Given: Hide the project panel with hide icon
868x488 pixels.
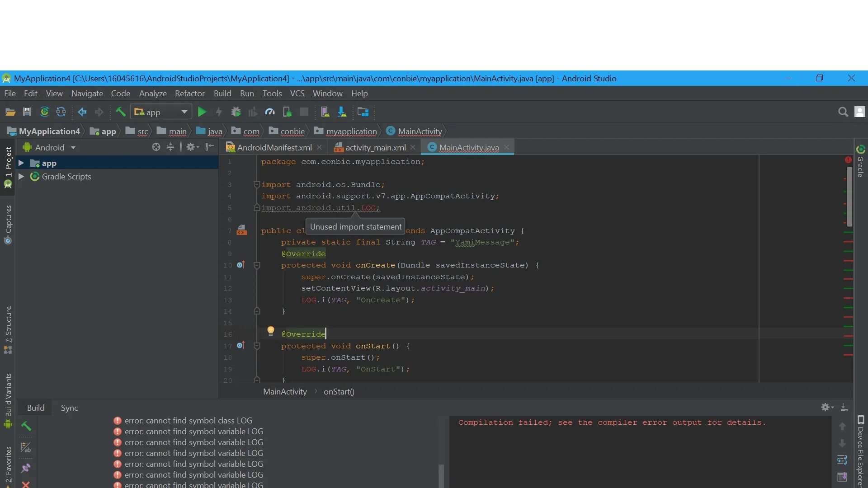Looking at the screenshot, I should [x=210, y=147].
